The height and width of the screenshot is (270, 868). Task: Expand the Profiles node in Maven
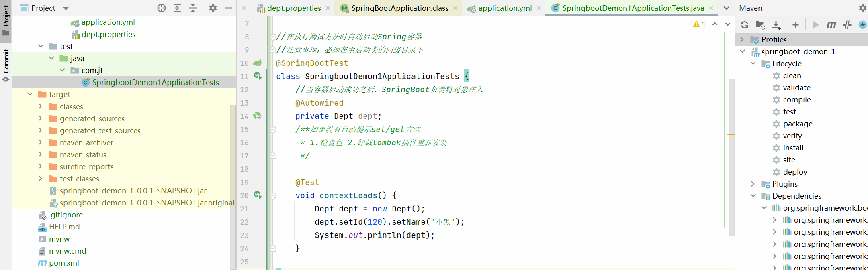[742, 39]
